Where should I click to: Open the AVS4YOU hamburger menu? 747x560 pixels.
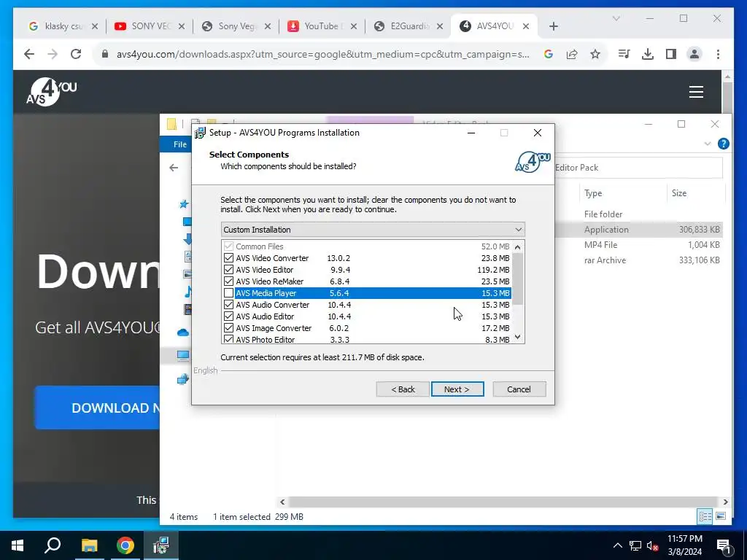696,92
